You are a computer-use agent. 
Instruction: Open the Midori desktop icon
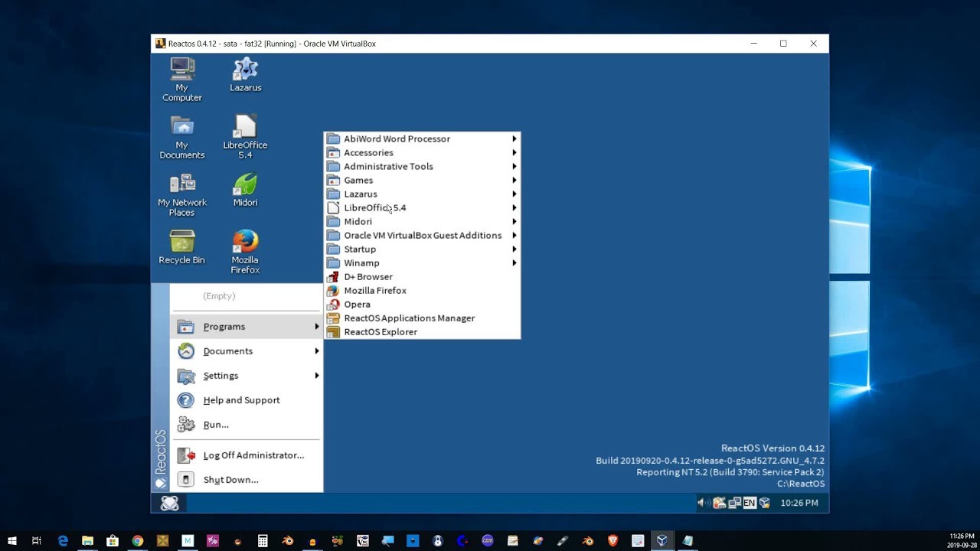245,190
